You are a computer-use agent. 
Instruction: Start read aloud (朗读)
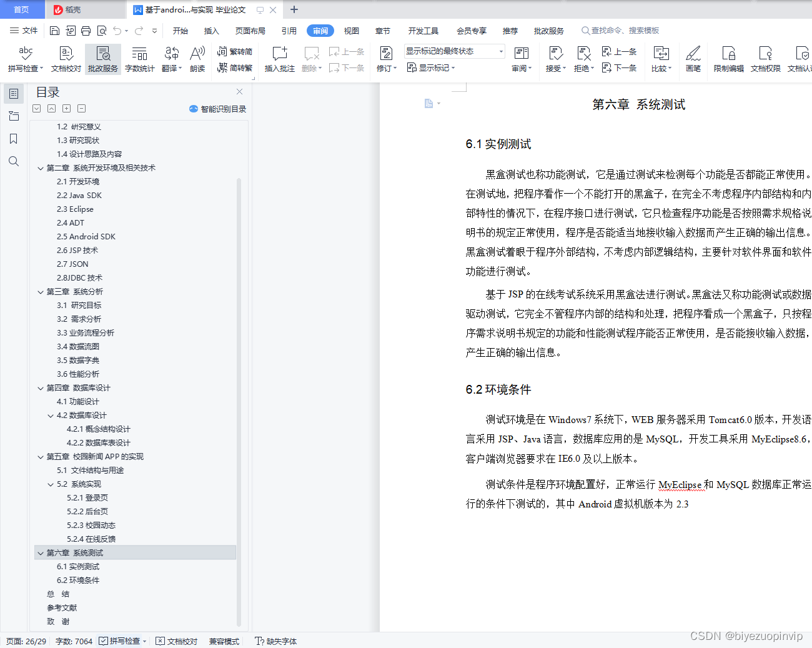click(x=197, y=59)
